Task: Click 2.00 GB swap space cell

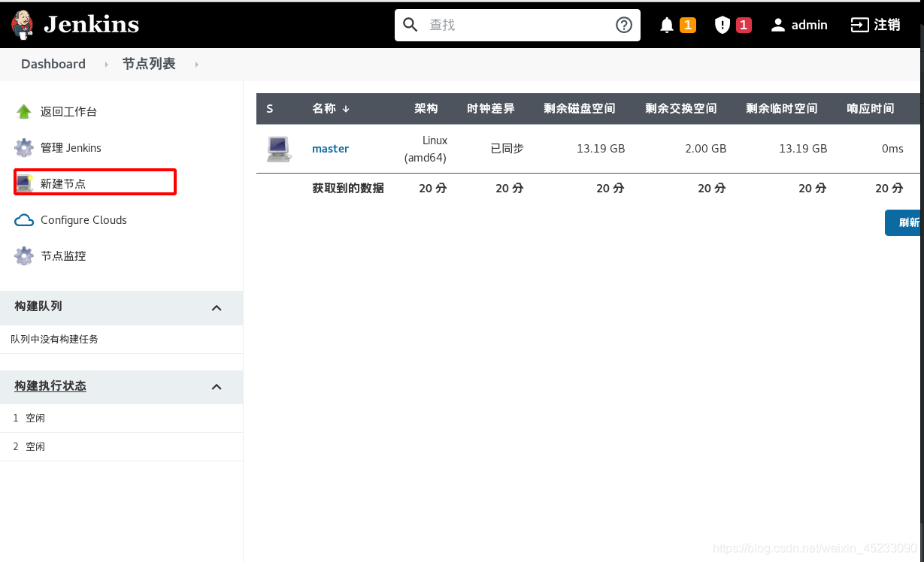Action: click(x=706, y=149)
